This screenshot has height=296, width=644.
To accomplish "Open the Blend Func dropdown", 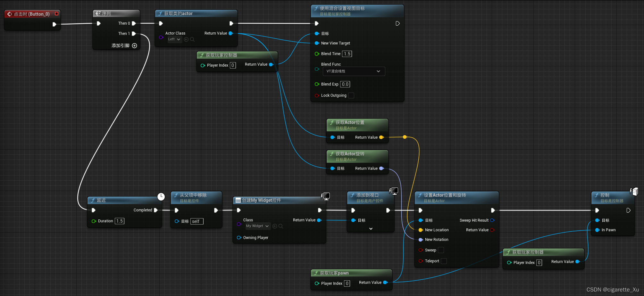I will pos(354,71).
